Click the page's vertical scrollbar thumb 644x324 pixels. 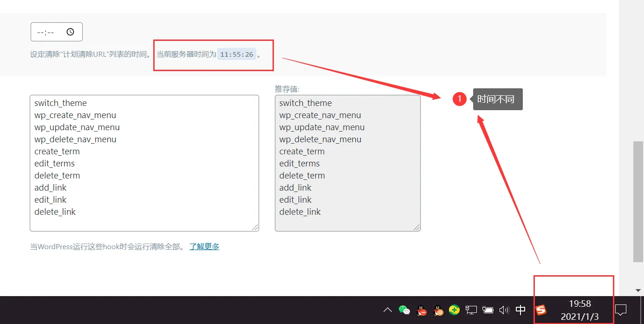click(638, 201)
